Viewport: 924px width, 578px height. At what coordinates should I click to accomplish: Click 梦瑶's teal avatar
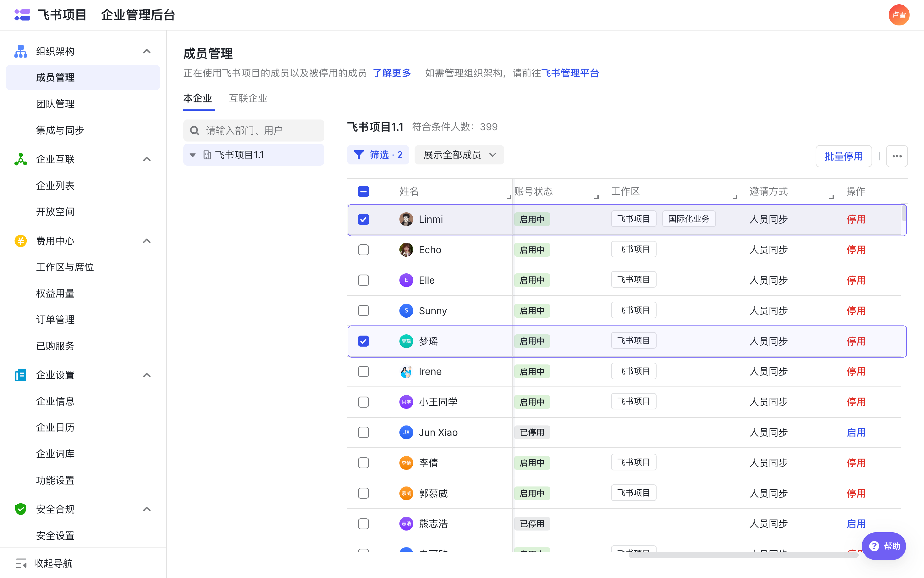tap(406, 341)
